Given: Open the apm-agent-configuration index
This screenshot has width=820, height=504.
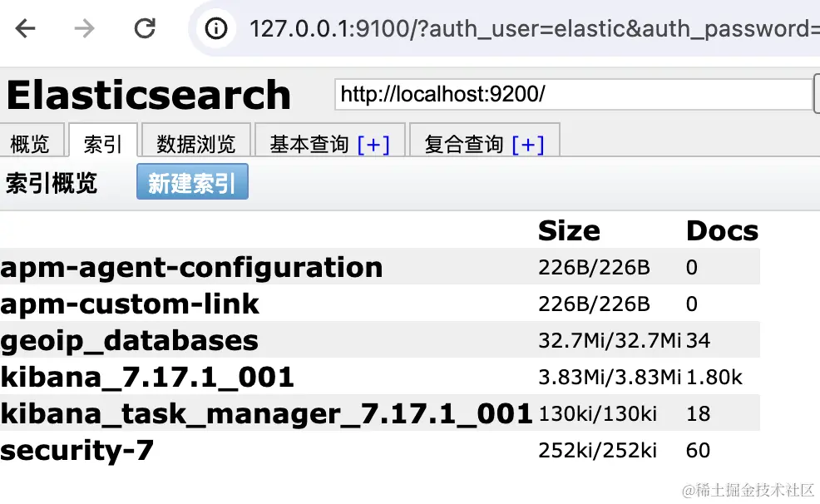Looking at the screenshot, I should coord(191,268).
